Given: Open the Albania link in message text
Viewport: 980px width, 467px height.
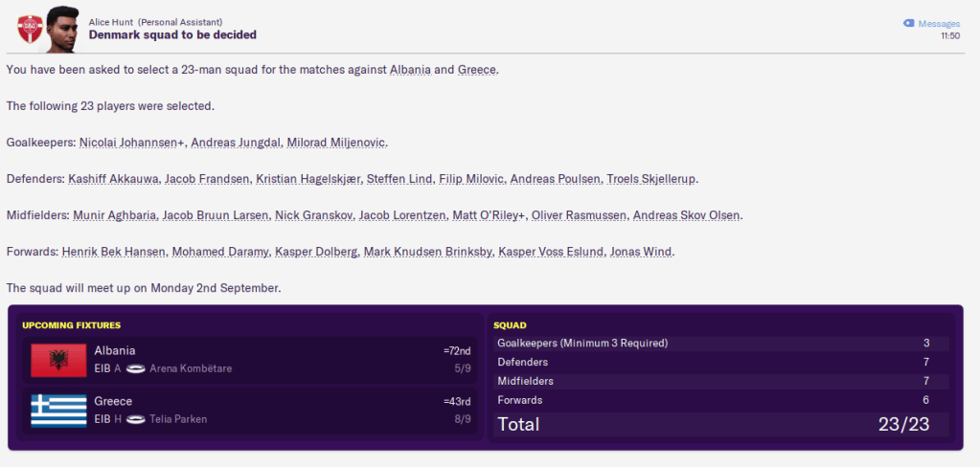Looking at the screenshot, I should pyautogui.click(x=411, y=70).
